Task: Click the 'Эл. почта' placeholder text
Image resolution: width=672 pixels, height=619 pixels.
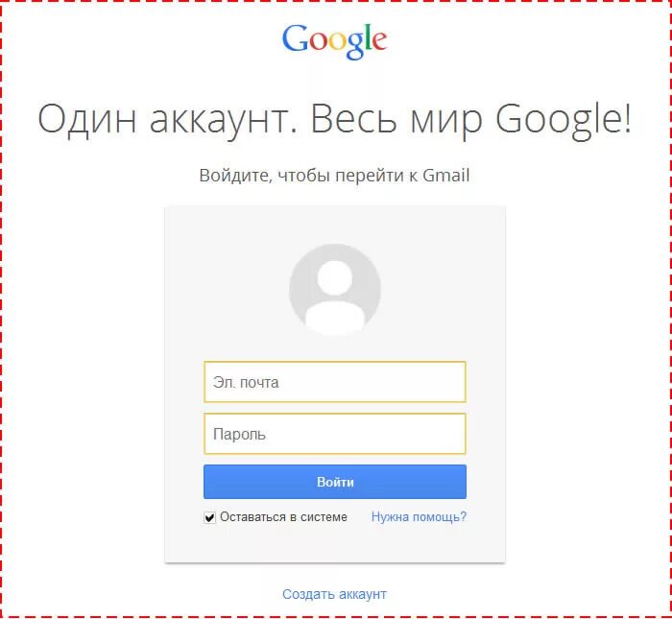Action: pos(246,383)
